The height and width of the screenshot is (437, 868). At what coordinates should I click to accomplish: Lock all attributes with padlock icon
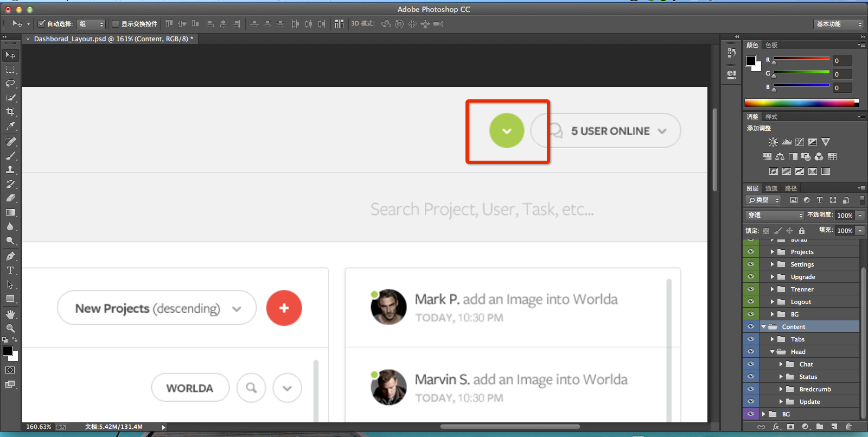801,231
